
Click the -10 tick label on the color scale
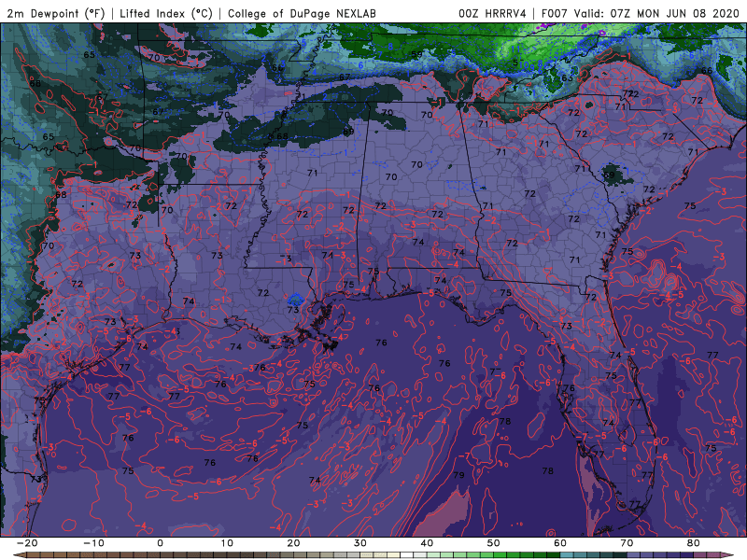point(93,543)
